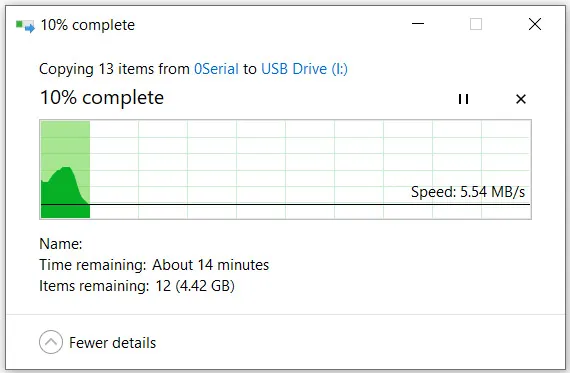Close the copy dialog window
Viewport: 570px width, 373px height.
point(535,24)
